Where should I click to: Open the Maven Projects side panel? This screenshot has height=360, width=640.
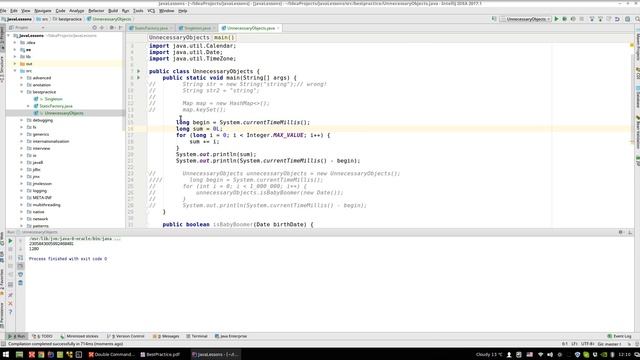point(637,46)
